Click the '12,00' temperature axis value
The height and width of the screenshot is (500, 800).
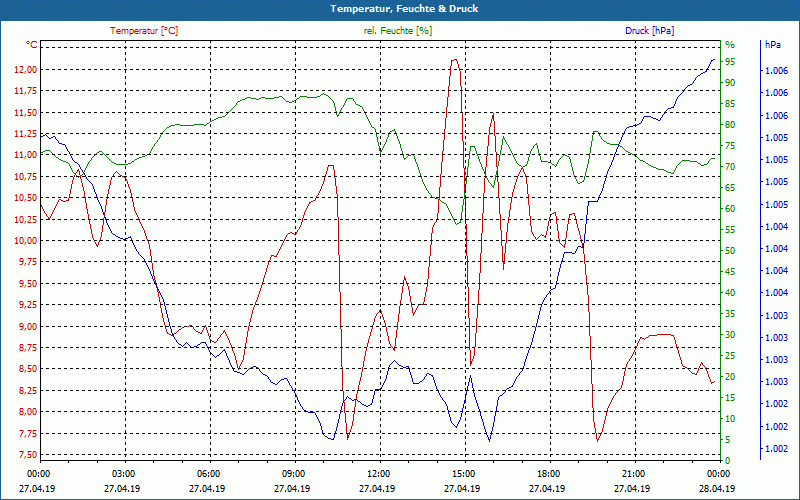[x=26, y=70]
